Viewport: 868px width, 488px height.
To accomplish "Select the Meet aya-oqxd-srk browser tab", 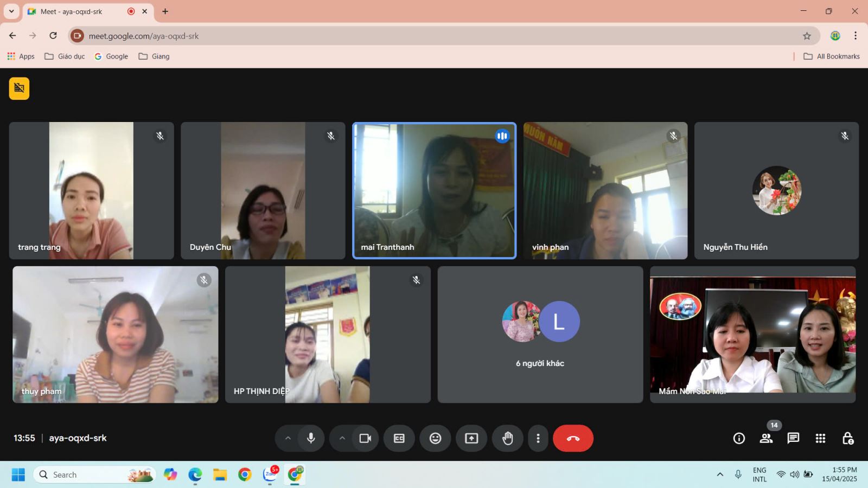I will [x=76, y=11].
